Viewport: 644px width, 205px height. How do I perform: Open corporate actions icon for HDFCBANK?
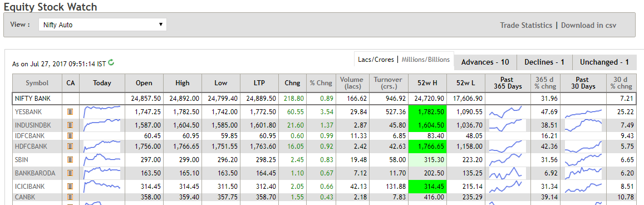(x=70, y=146)
